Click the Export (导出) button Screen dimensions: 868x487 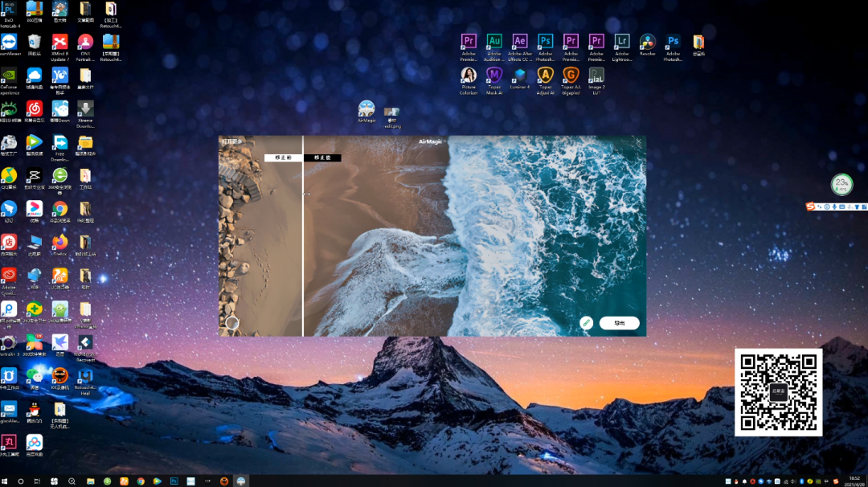(x=619, y=323)
